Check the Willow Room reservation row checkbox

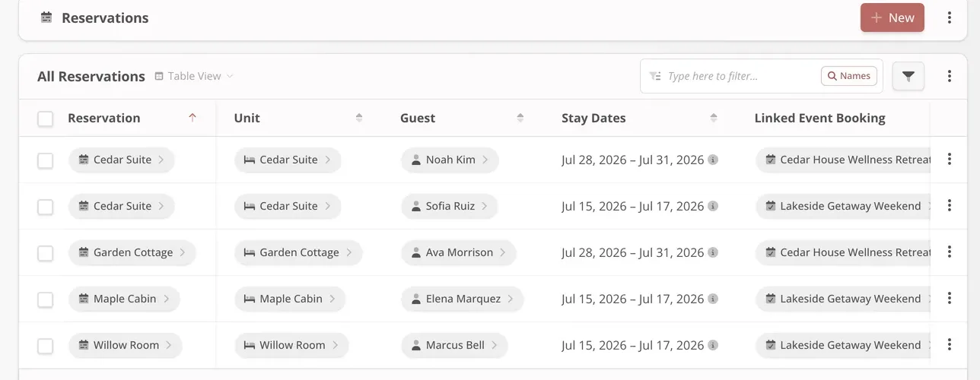point(46,346)
